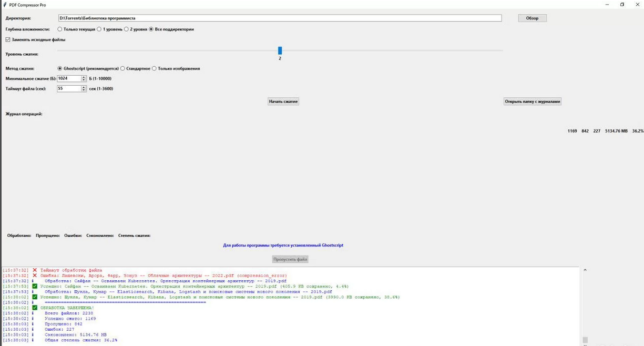The image size is (644, 346).
Task: Click the green check beside 'ОБРАБОТКА ЗАВЕРШЕНА!'
Action: pos(35,308)
